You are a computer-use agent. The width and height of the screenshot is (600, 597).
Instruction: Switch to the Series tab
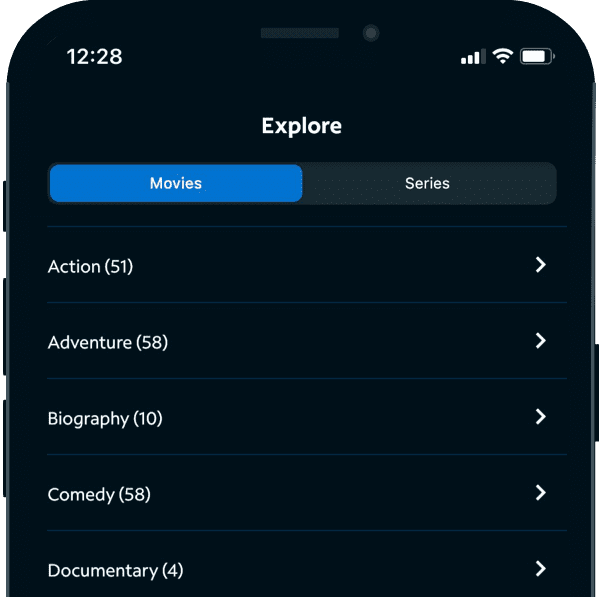pyautogui.click(x=428, y=183)
